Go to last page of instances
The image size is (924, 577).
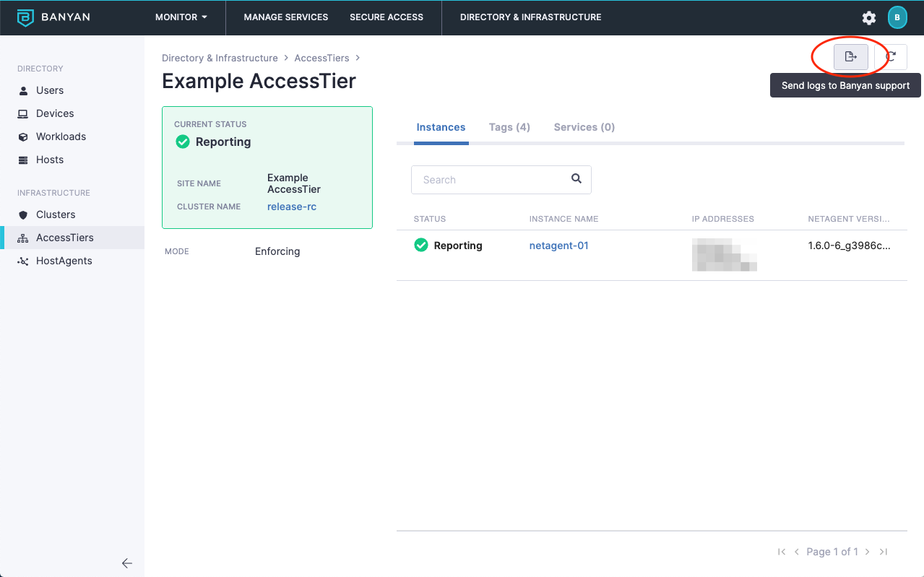coord(884,552)
